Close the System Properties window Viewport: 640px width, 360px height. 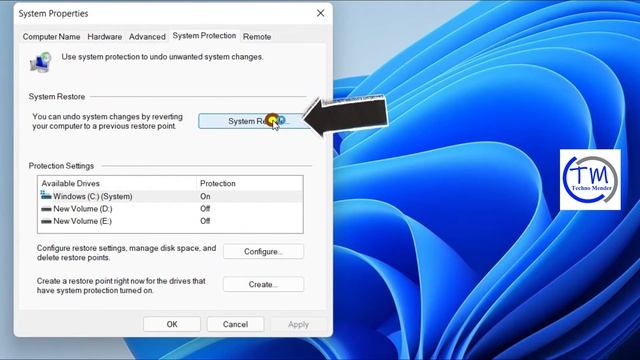click(x=320, y=13)
